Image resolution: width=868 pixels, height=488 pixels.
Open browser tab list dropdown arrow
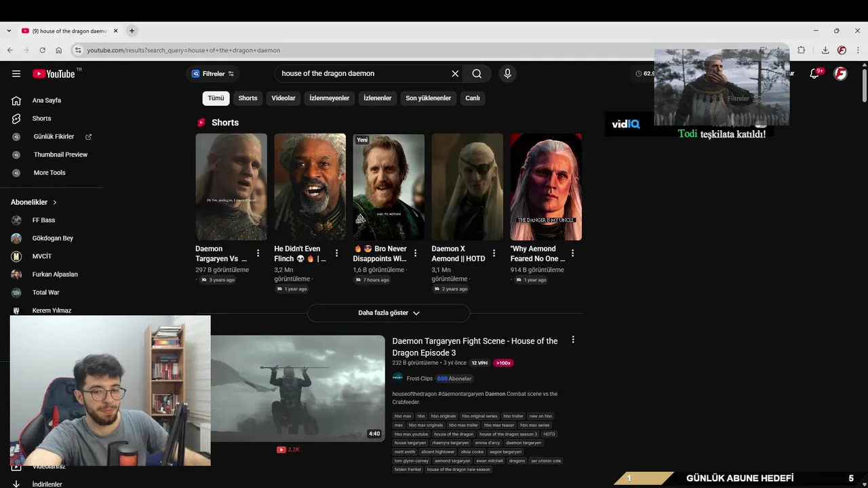(9, 30)
